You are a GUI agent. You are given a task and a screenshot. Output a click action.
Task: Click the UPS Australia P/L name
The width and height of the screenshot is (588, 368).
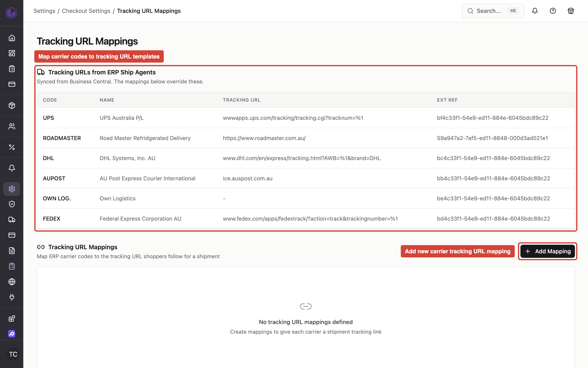pos(121,118)
